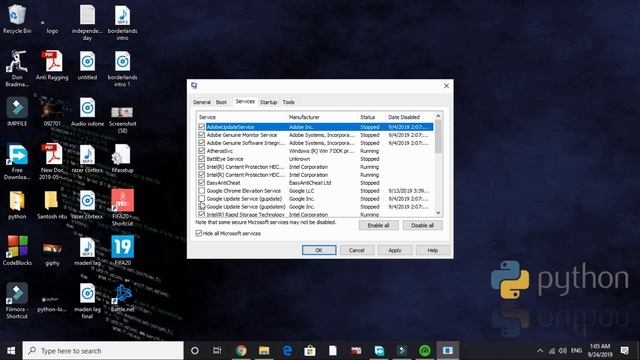
Task: Sort by the Manufacturer column header
Action: 322,117
